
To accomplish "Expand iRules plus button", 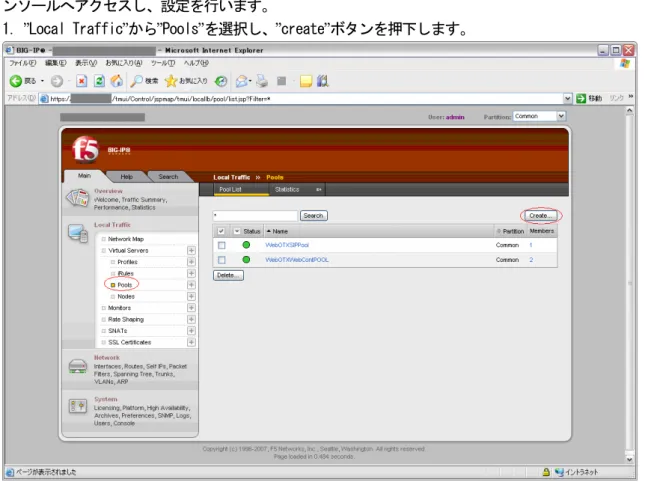I will coord(191,273).
